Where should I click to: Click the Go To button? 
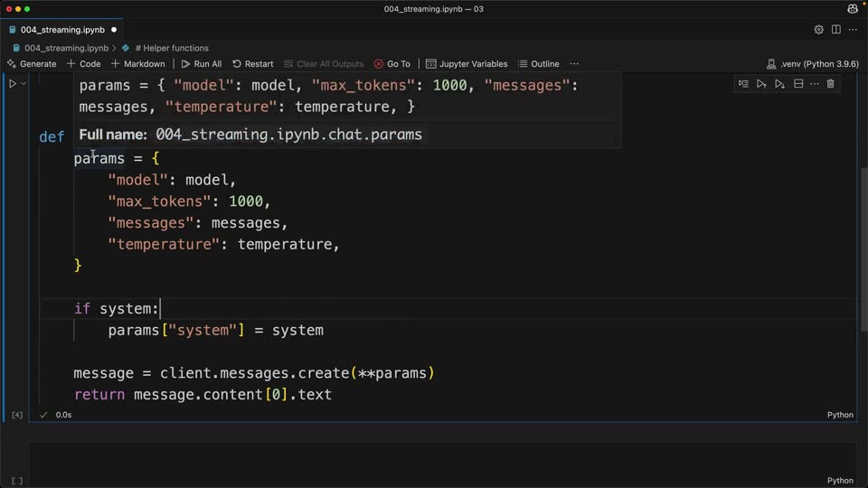pos(392,64)
